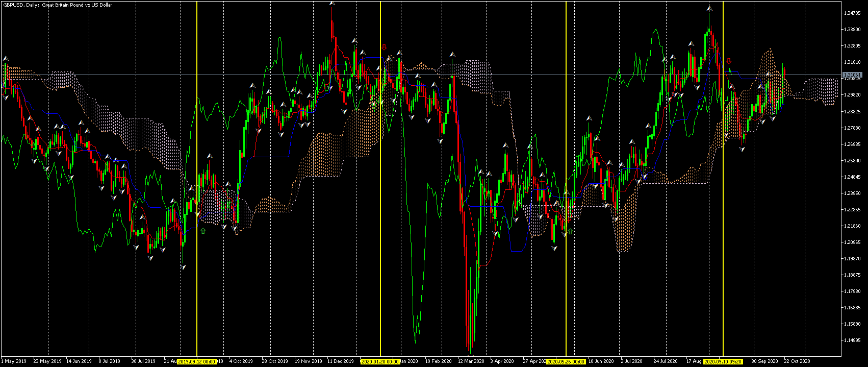The image size is (868, 367).
Task: Click the 14 Jun 2019 date label
Action: pyautogui.click(x=79, y=361)
